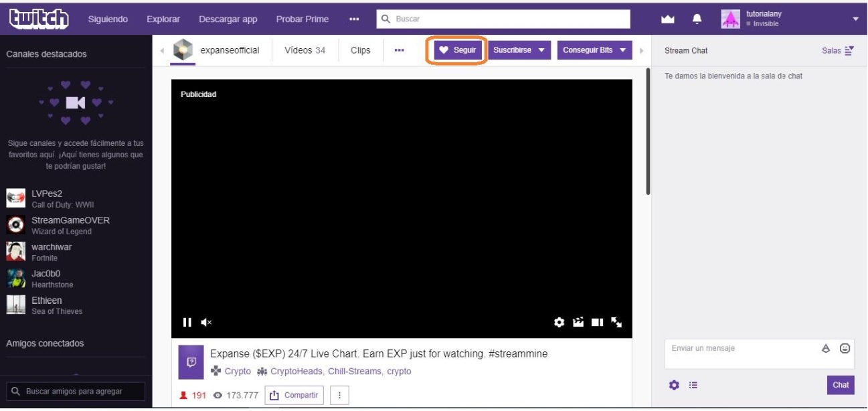Click the 173.777 total views count
The image size is (868, 411).
click(235, 395)
